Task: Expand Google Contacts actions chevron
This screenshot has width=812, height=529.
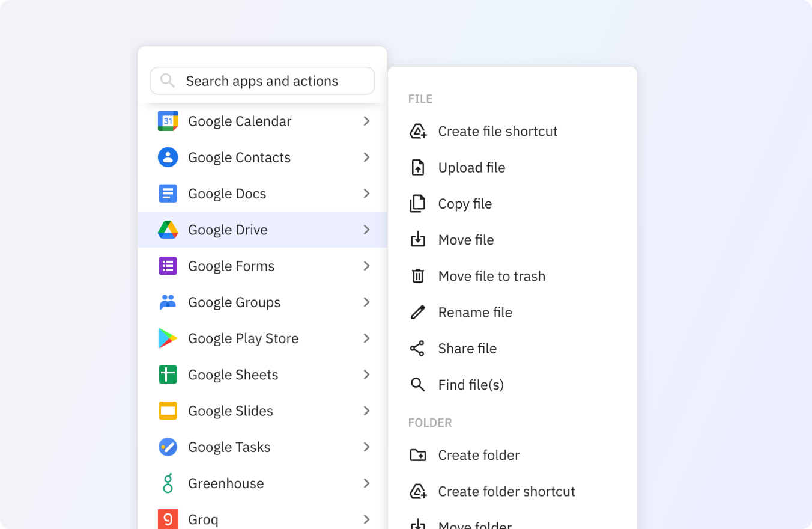Action: 366,157
